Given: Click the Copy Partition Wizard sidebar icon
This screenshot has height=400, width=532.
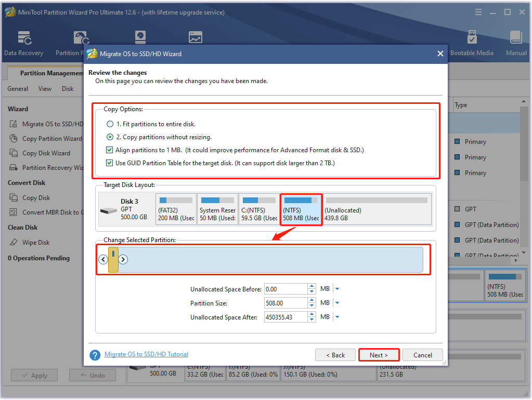Looking at the screenshot, I should coord(13,138).
